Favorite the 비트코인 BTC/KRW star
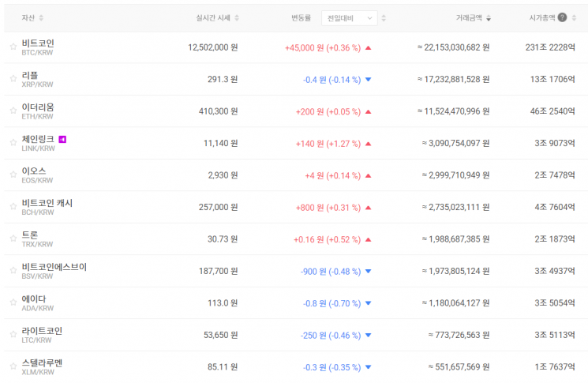This screenshot has height=383, width=588. pos(13,47)
